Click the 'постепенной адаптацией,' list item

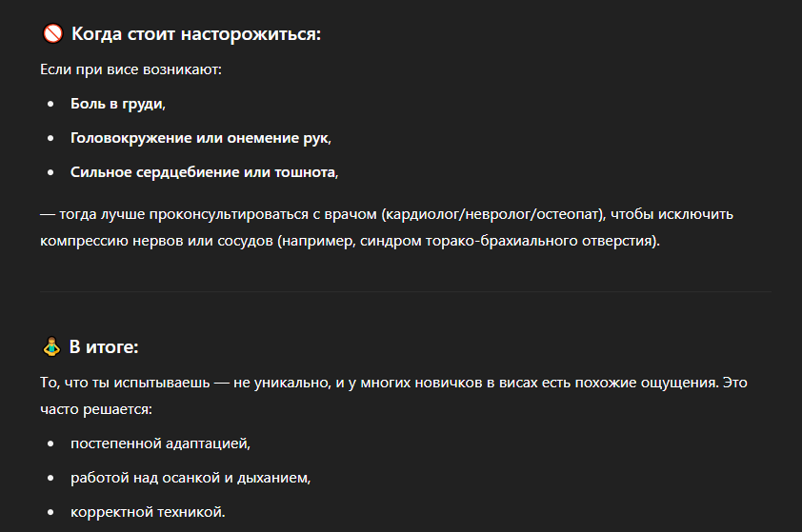pyautogui.click(x=161, y=443)
